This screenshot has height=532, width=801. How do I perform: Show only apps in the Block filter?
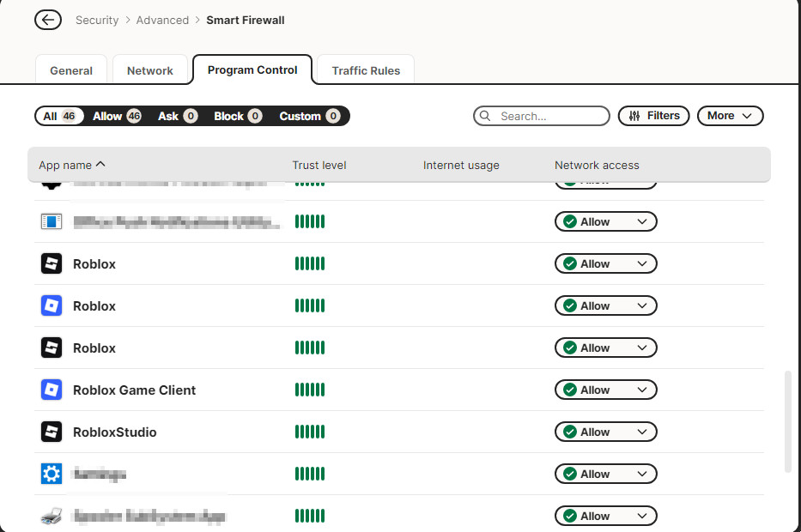coord(238,116)
